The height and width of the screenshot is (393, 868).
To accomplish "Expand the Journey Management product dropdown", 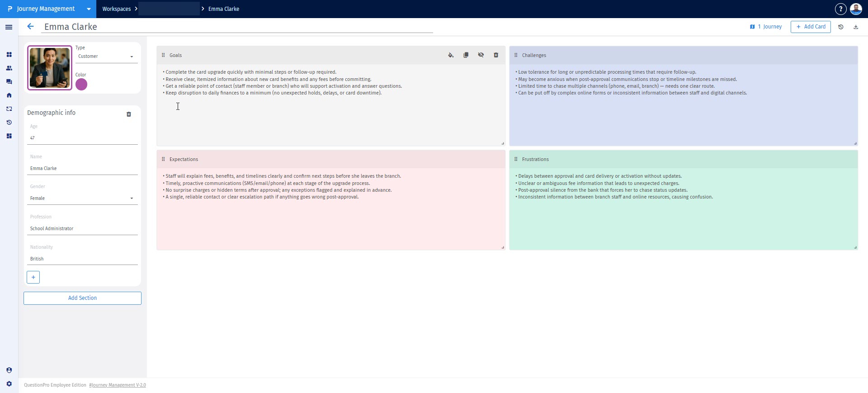I will (x=89, y=9).
